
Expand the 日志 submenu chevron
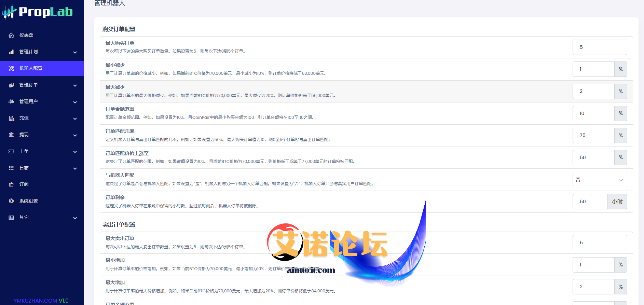pyautogui.click(x=75, y=168)
